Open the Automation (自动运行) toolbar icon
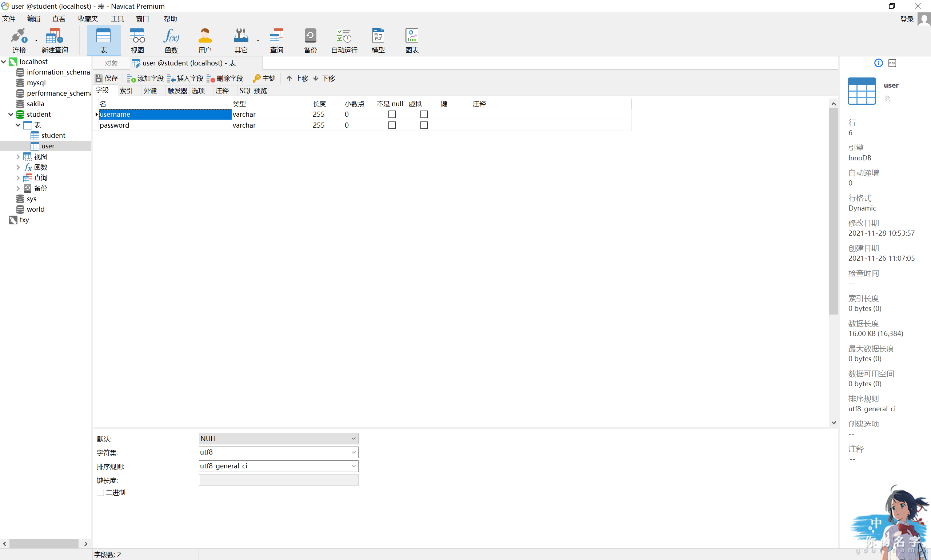Screen dimensions: 931x560 (x=344, y=40)
